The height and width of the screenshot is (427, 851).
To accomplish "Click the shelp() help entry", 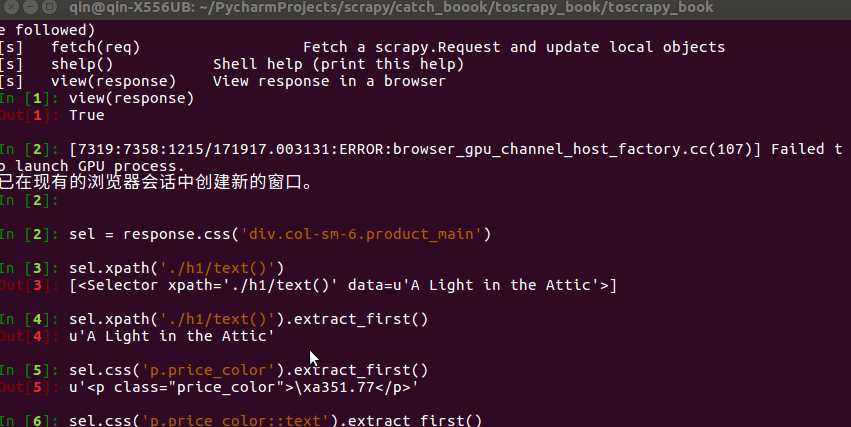I will pos(82,64).
